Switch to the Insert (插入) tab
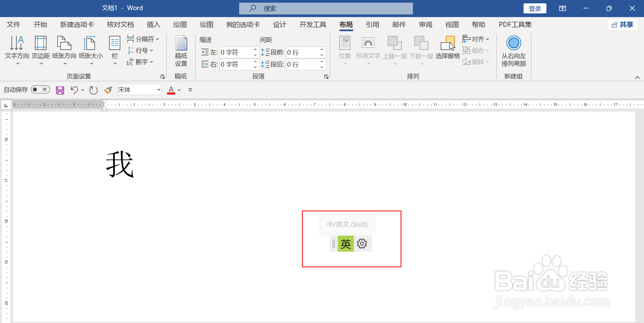The height and width of the screenshot is (323, 644). [x=153, y=24]
